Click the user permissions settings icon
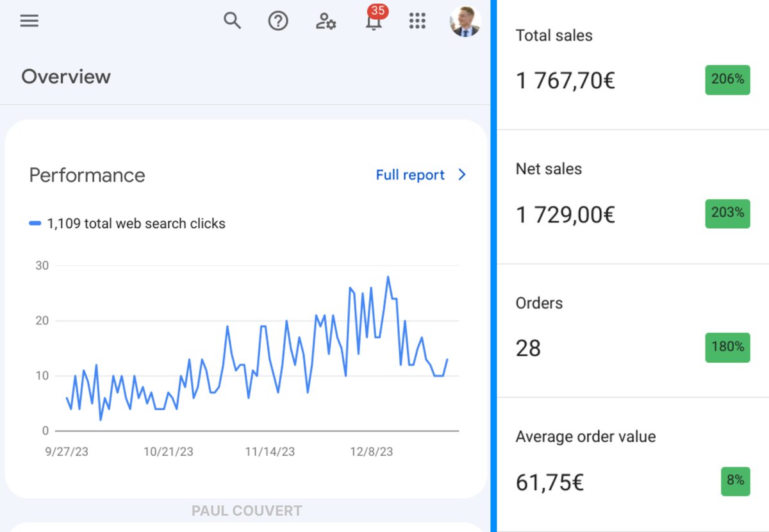769x532 pixels. tap(325, 21)
